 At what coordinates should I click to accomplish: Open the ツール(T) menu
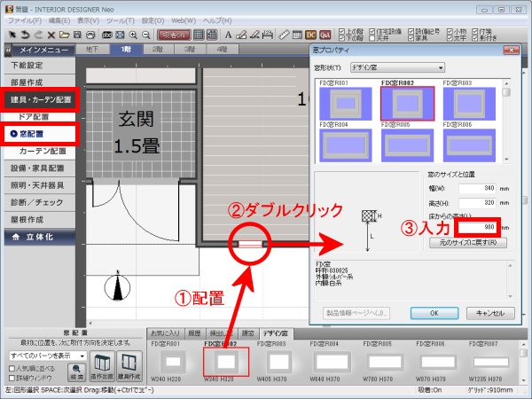point(118,19)
